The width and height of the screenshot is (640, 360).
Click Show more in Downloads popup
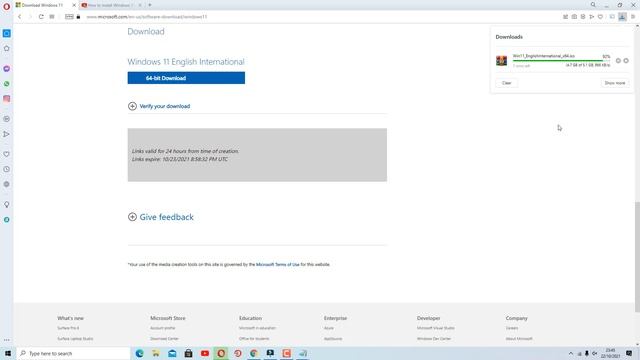click(x=615, y=83)
